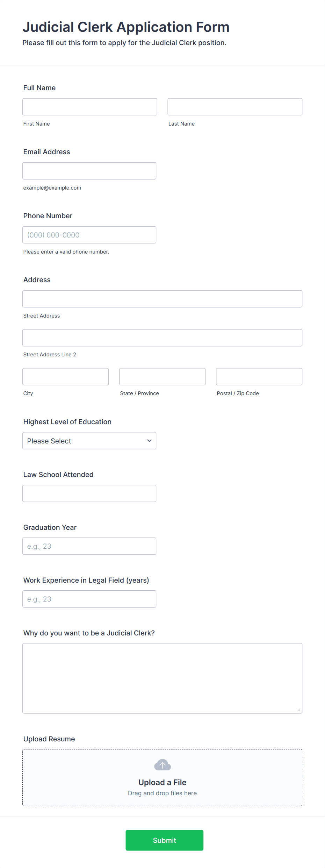Open the Highest Level of Education dropdown
Screen dimensions: 325x868
[89, 441]
